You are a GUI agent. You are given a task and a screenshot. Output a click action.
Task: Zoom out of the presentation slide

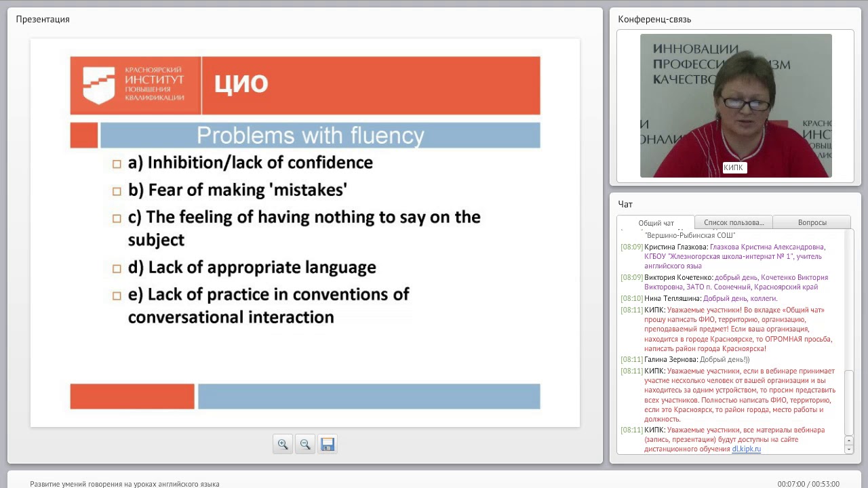coord(305,444)
